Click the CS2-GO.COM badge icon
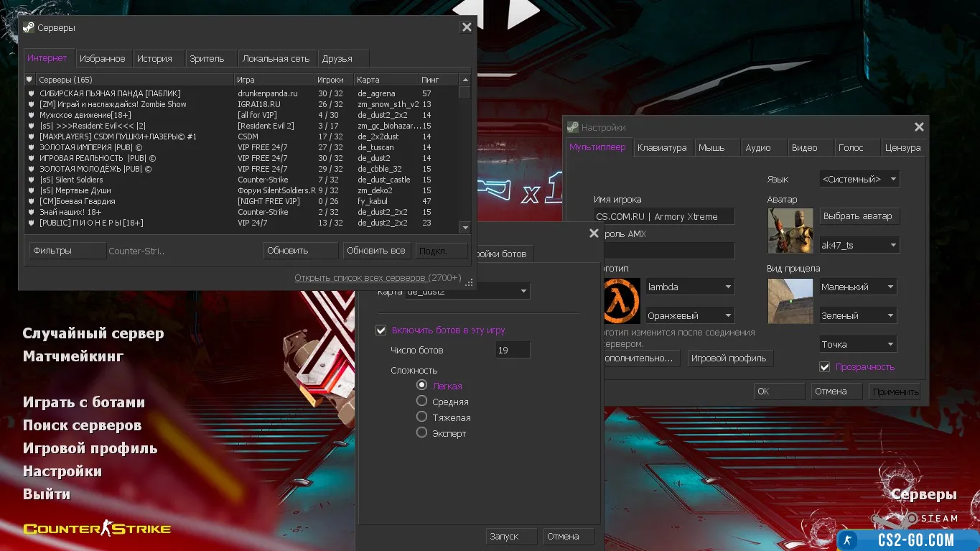This screenshot has height=551, width=980. point(849,540)
